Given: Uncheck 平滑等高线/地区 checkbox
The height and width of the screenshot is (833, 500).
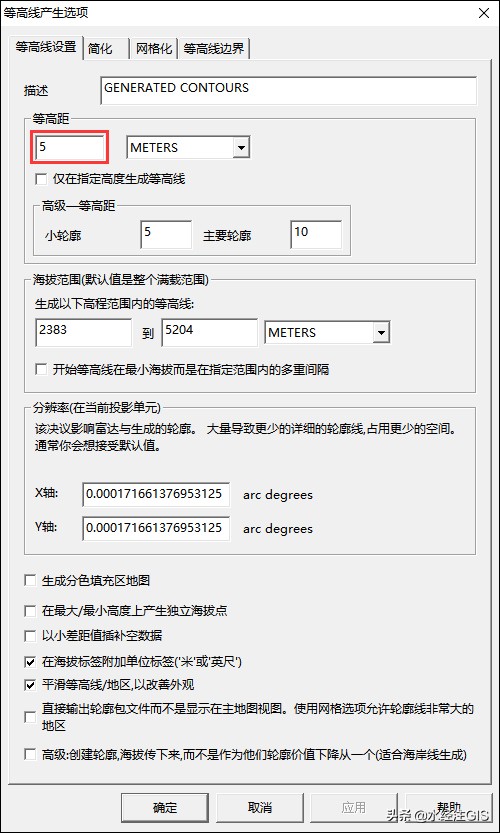Looking at the screenshot, I should pos(30,685).
